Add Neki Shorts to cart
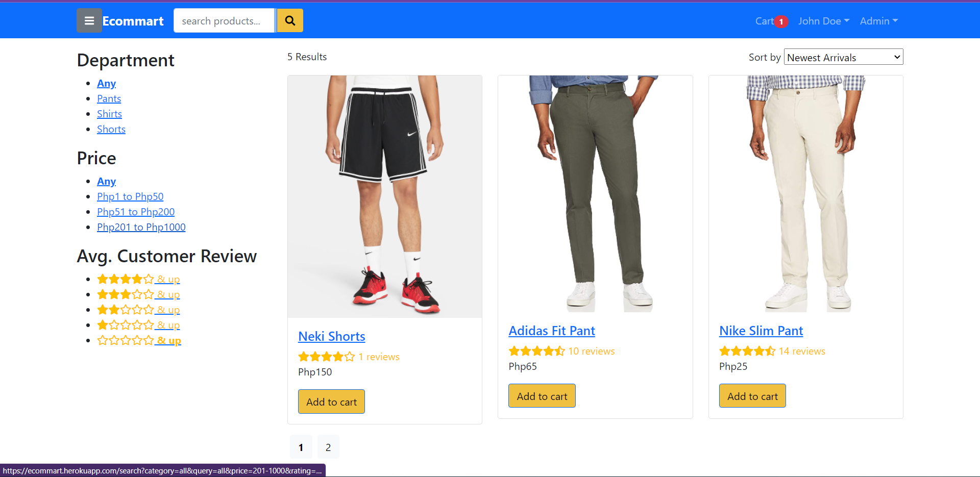 point(331,402)
